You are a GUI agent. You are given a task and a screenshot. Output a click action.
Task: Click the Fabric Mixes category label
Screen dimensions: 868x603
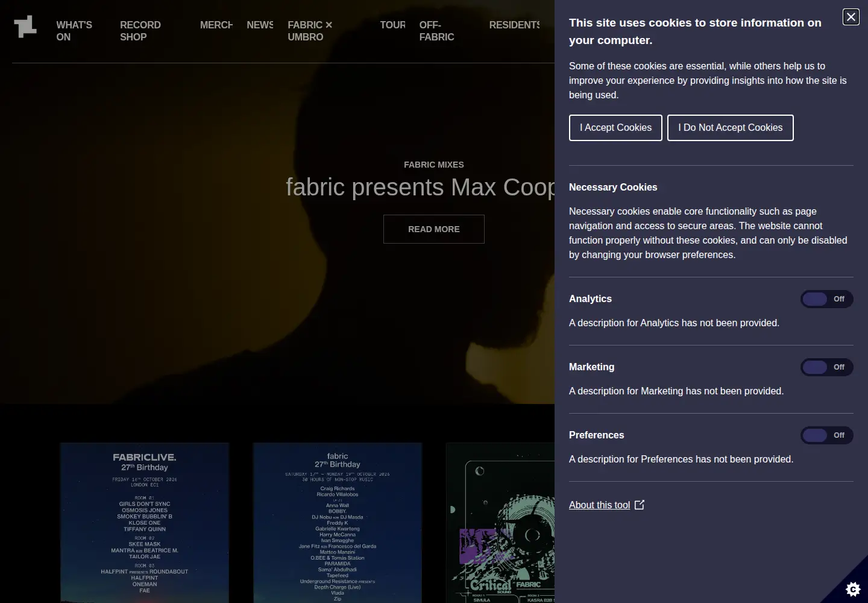click(434, 165)
